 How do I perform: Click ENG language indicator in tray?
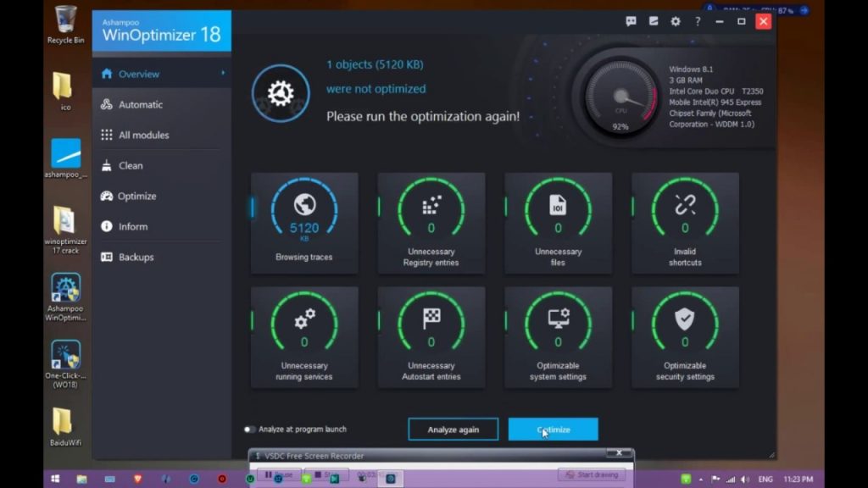tap(765, 480)
